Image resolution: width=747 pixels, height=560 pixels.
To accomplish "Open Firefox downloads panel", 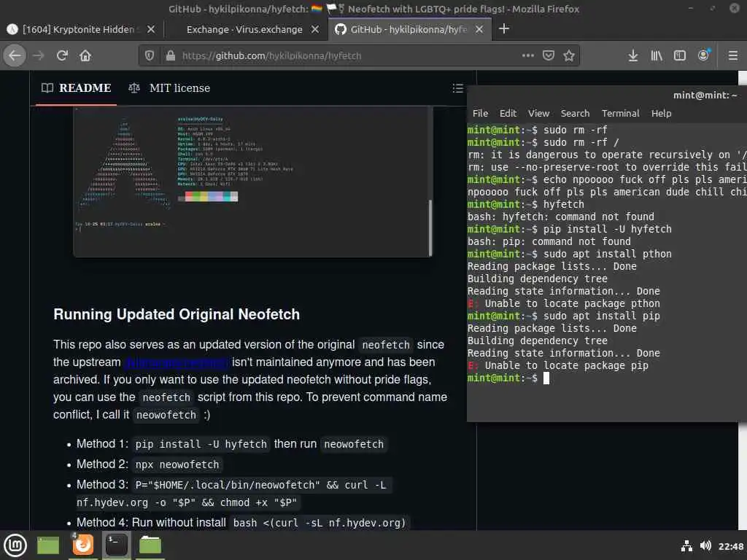I will tap(632, 55).
